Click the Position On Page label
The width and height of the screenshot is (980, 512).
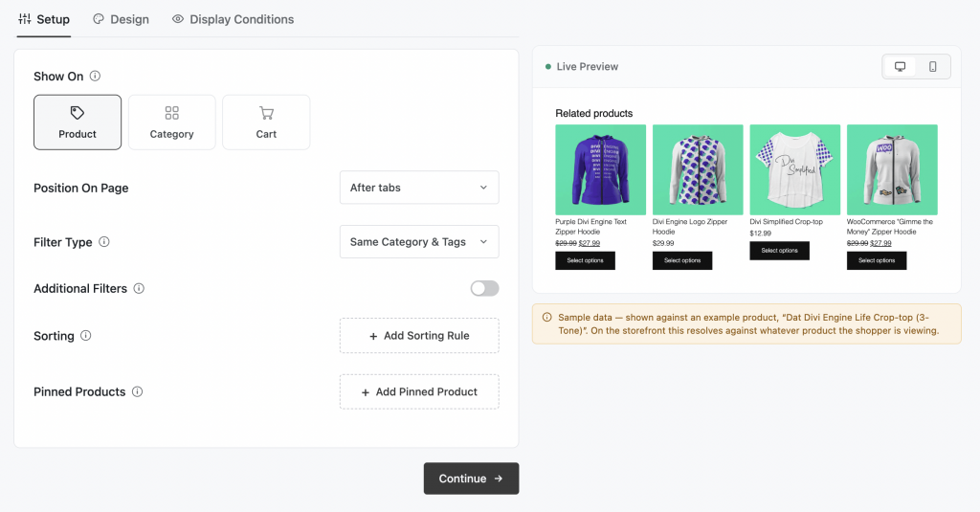click(81, 189)
